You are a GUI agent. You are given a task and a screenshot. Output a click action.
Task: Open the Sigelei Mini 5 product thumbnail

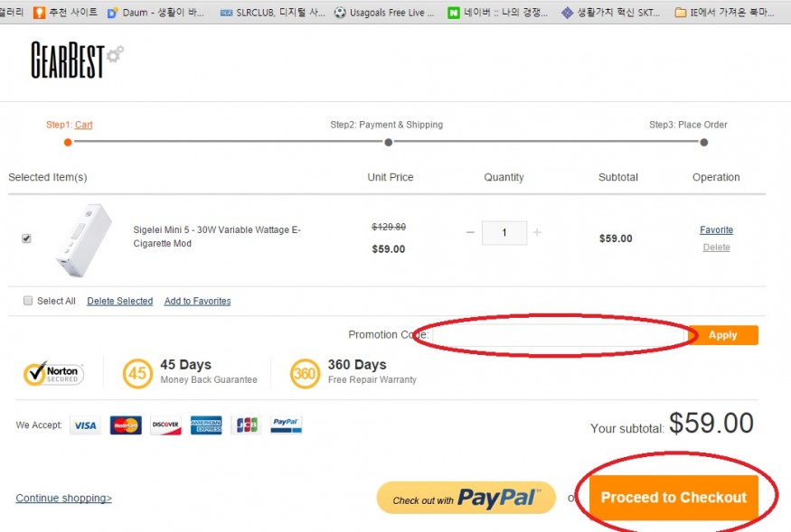[83, 240]
